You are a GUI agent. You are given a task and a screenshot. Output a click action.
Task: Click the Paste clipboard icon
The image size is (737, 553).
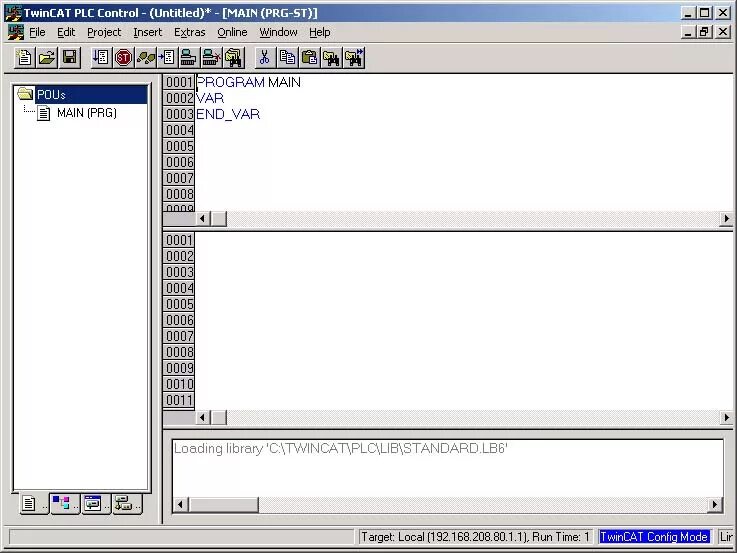coord(309,58)
